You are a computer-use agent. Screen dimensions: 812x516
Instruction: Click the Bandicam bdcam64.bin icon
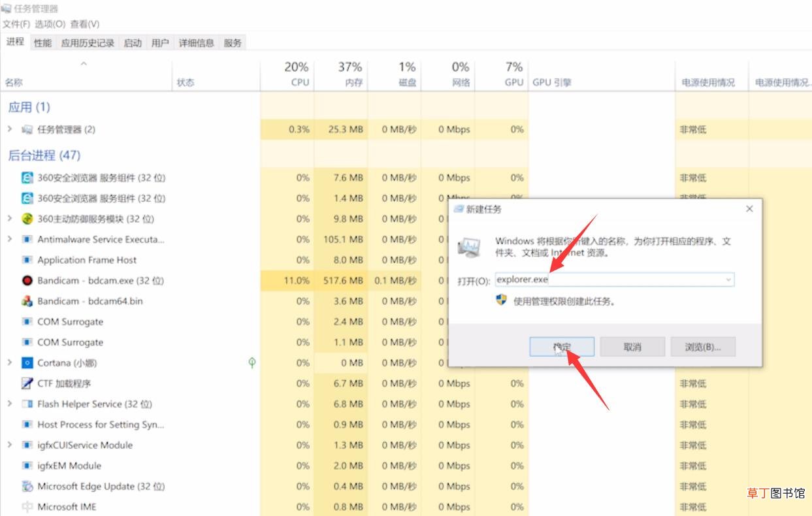(x=27, y=301)
